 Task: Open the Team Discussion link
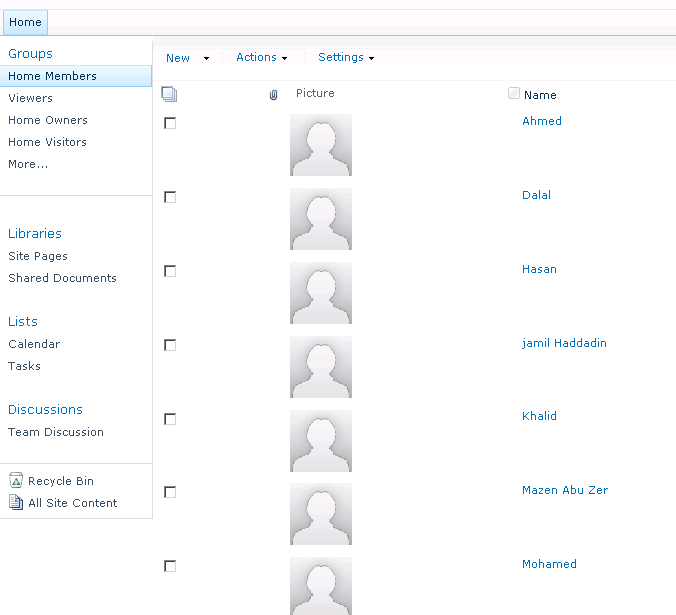coord(56,432)
